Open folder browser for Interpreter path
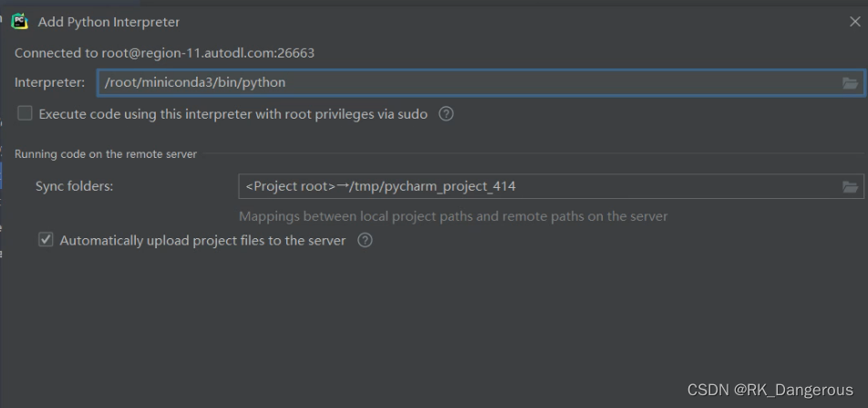This screenshot has width=868, height=408. [x=850, y=83]
